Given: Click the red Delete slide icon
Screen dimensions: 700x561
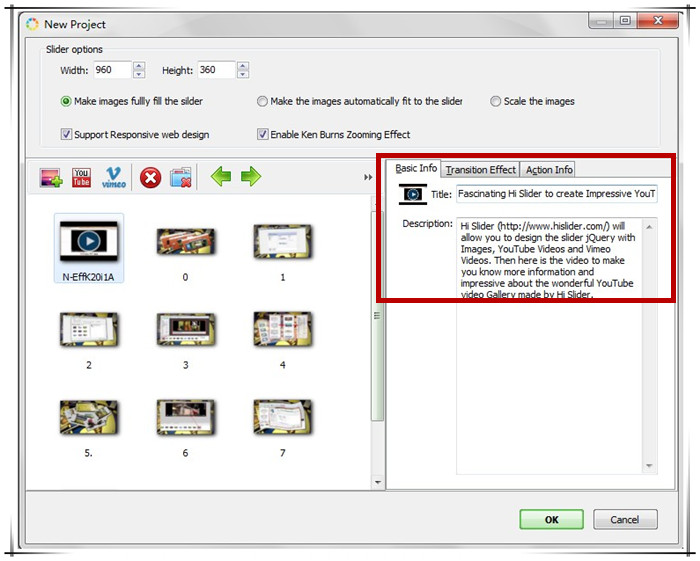Looking at the screenshot, I should tap(150, 178).
